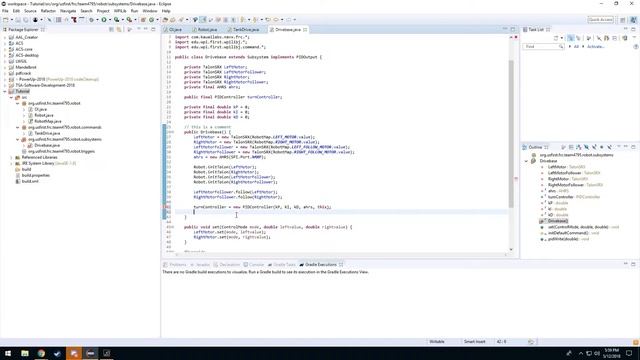
Task: Toggle Mark Occurrences in the toolbar
Action: click(203, 20)
